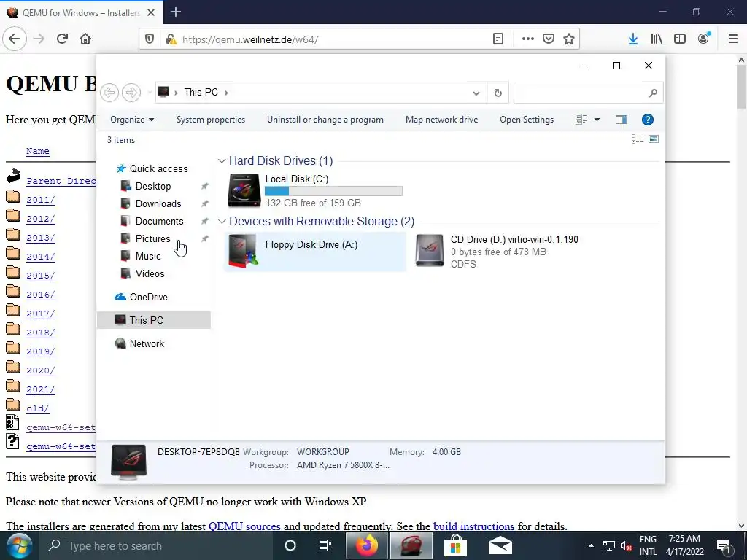
Task: Go back in Firefox browser
Action: click(15, 39)
